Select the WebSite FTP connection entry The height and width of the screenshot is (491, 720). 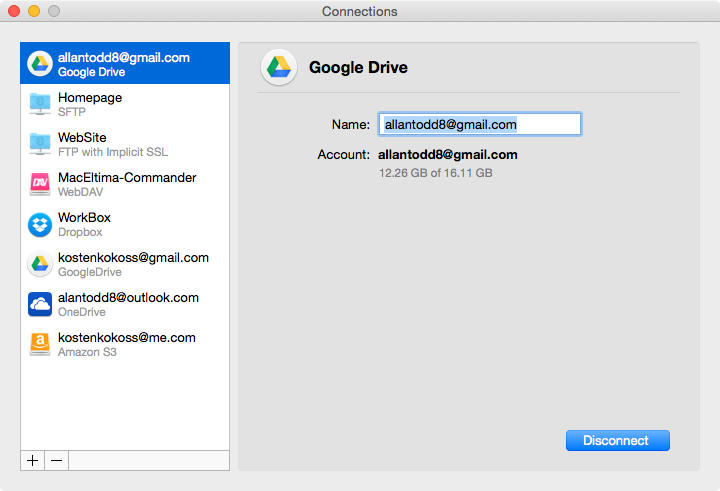coord(125,144)
